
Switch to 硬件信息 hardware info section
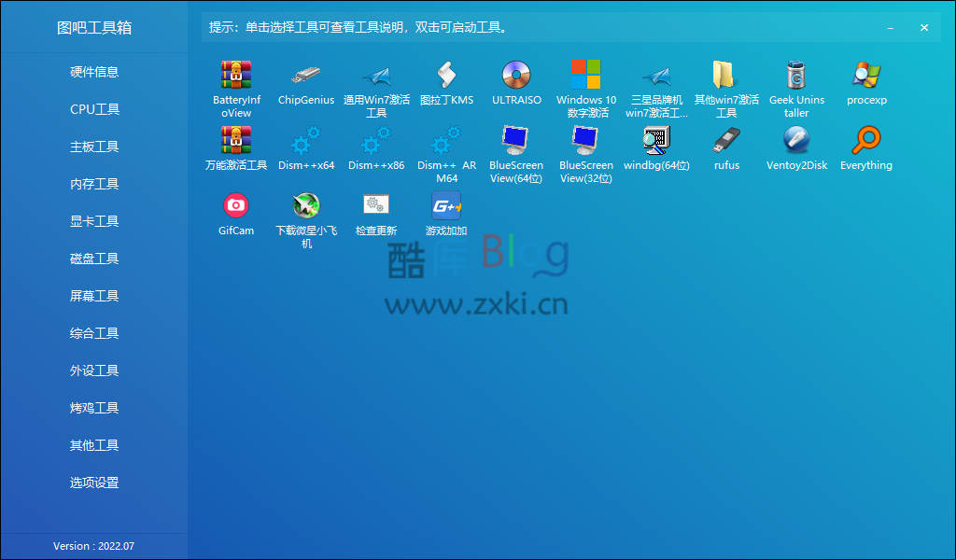tap(93, 72)
